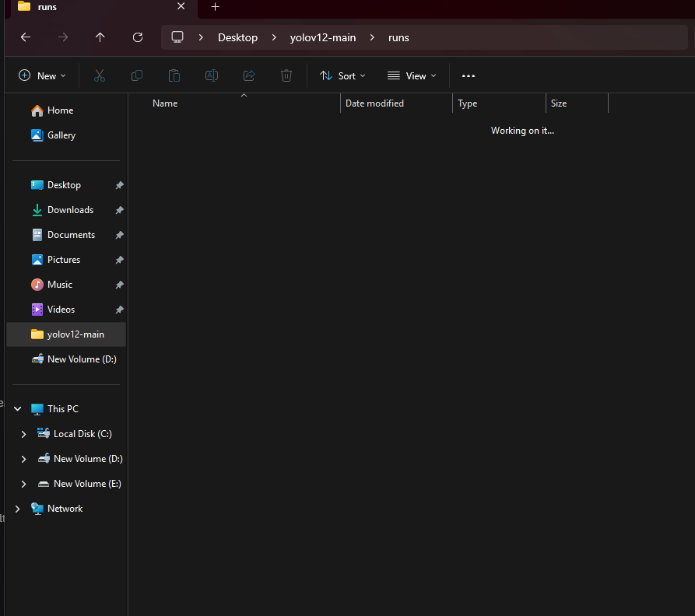Image resolution: width=695 pixels, height=616 pixels.
Task: Open Gallery in the sidebar
Action: coord(66,135)
